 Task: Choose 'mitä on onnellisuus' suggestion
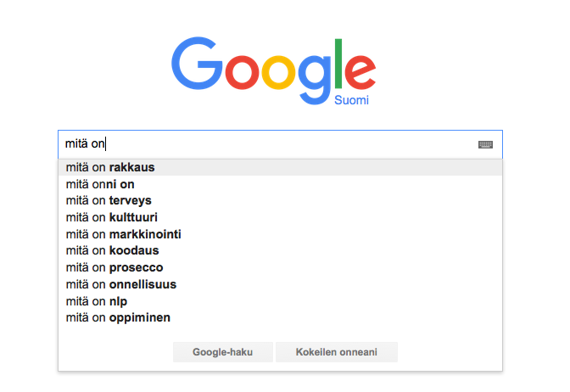(280, 284)
